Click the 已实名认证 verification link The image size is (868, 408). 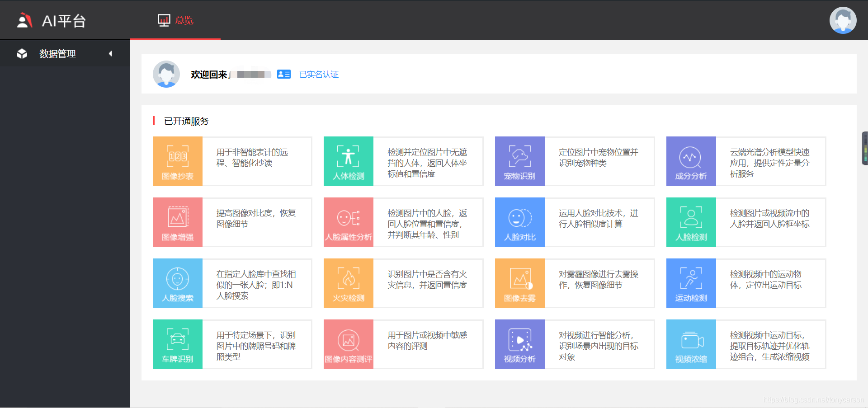[x=318, y=74]
